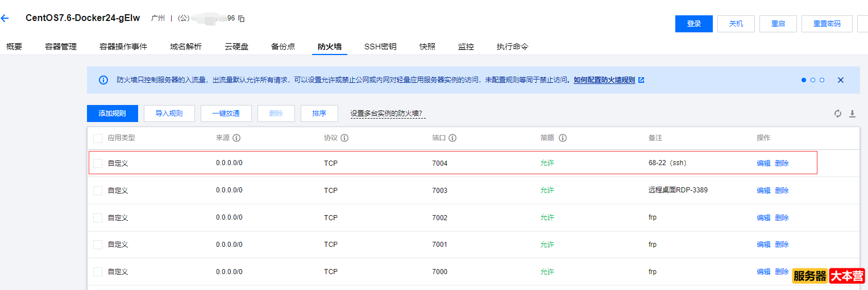Screen dimensions: 868x290
Task: Click the greyed 删除 toolbar button
Action: (x=276, y=114)
